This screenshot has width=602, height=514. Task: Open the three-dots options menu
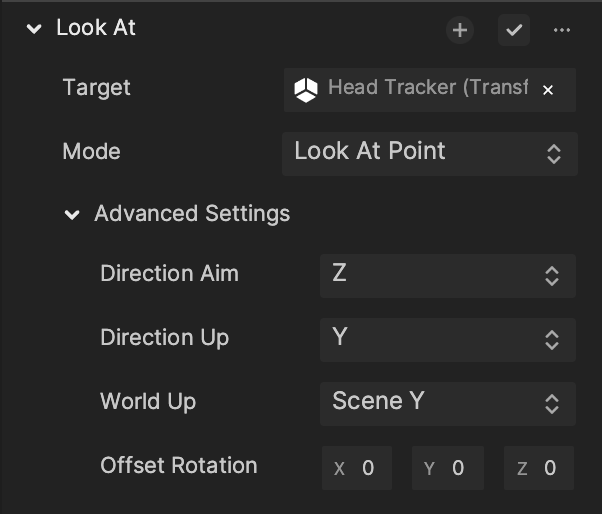coord(562,30)
